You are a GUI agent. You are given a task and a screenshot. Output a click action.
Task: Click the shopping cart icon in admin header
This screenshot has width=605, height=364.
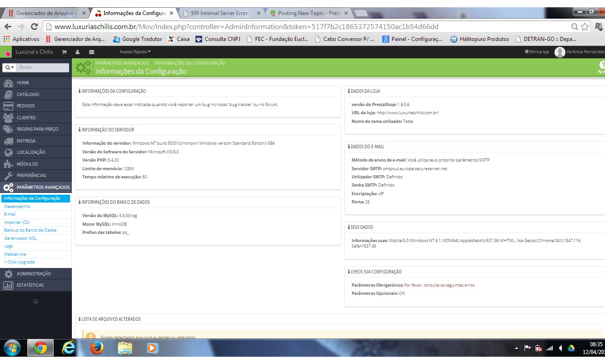coord(64,52)
